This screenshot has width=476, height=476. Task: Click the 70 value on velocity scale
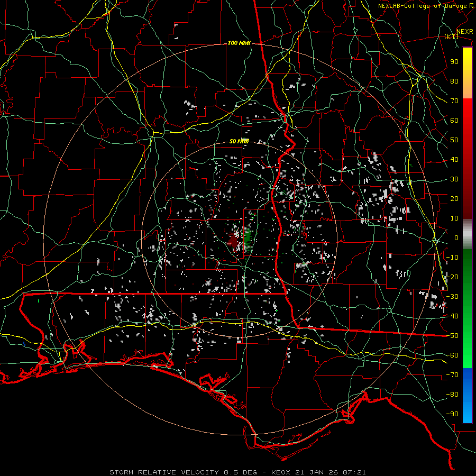(454, 101)
